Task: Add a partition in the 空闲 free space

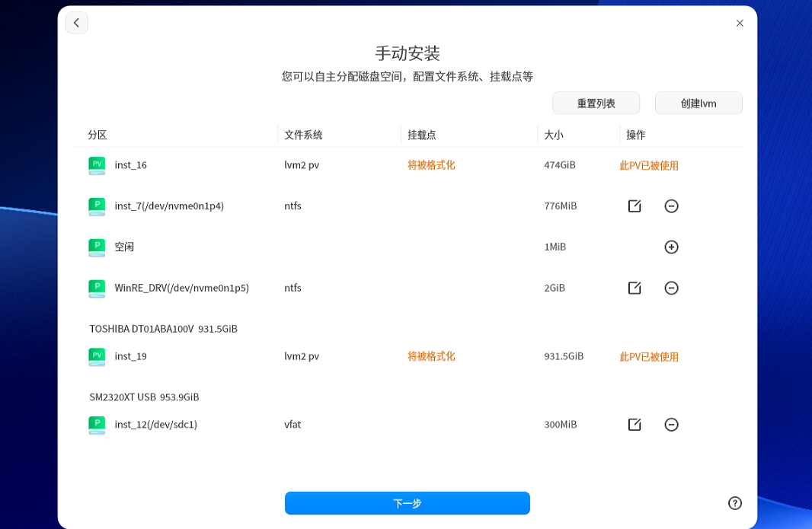Action: 671,247
